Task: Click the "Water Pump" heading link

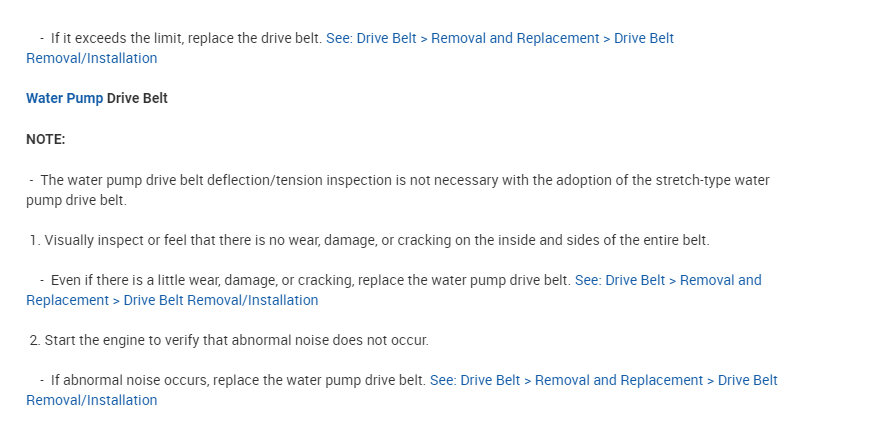Action: pyautogui.click(x=64, y=99)
